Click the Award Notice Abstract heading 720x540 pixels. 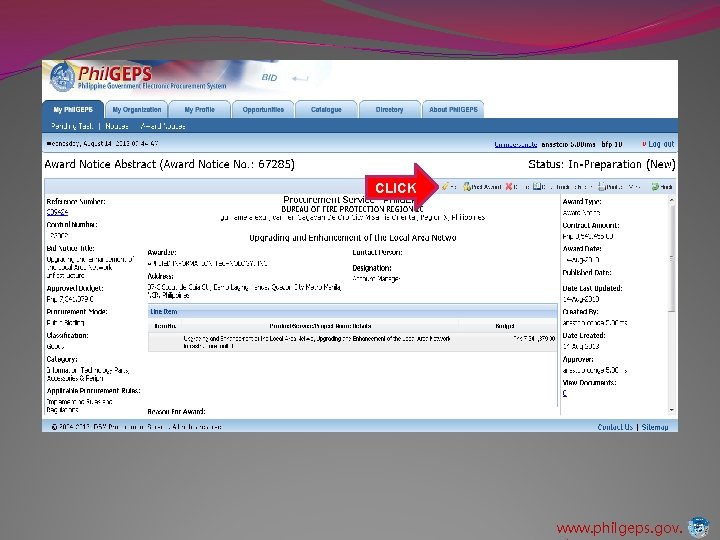[169, 164]
